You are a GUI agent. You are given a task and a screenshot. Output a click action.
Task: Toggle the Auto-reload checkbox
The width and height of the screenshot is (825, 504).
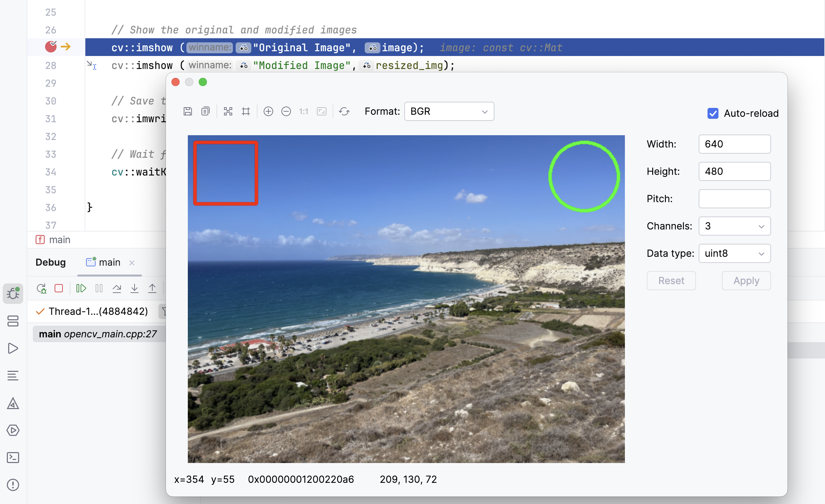(712, 113)
